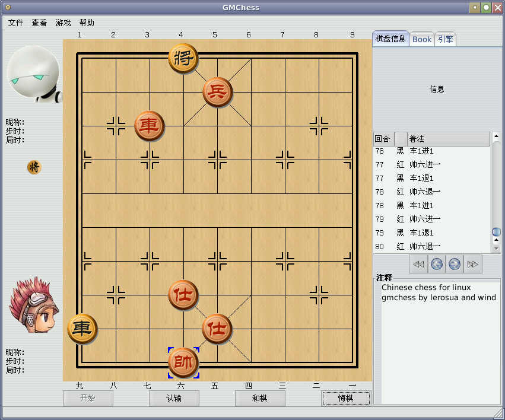Click the move list scrollbar up arrow

(496, 136)
